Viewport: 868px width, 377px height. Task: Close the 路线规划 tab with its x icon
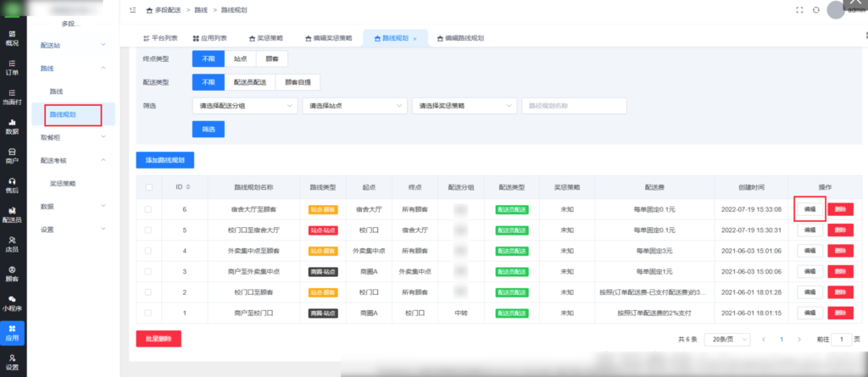tap(415, 39)
